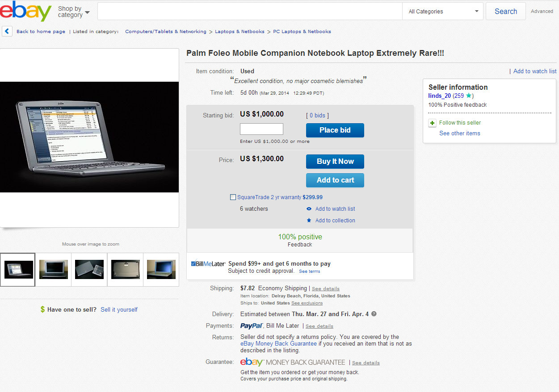
Task: Click the 259 feedback score link
Action: (459, 96)
